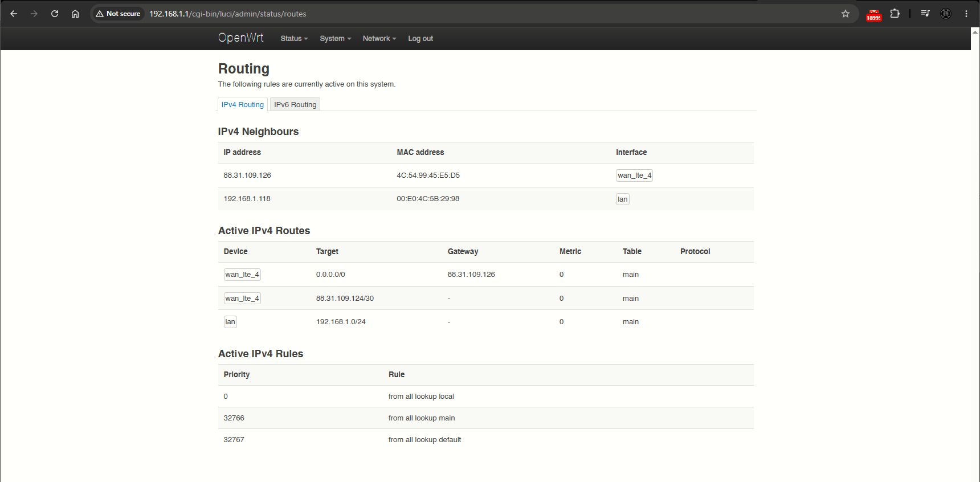Open the Chrome three-dot menu
The height and width of the screenshot is (482, 980).
966,14
